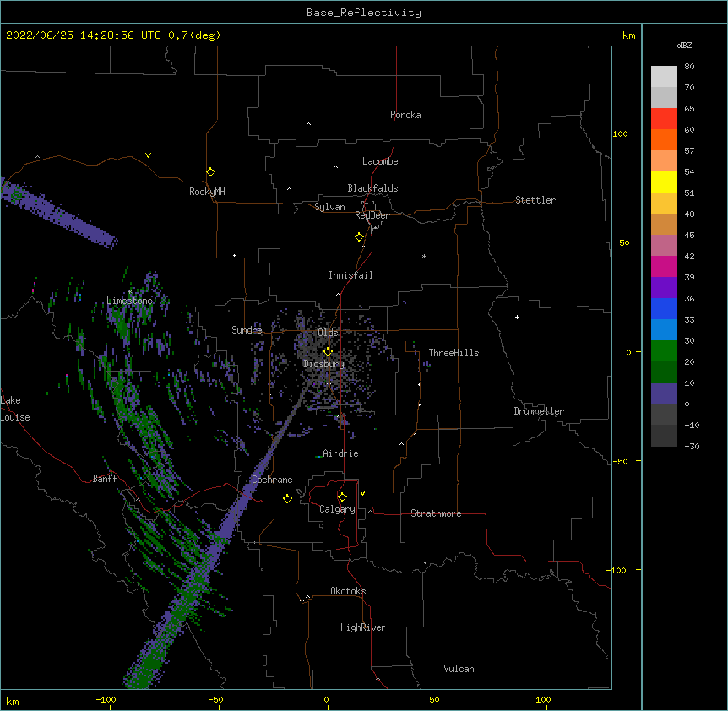Select the Banff label
The height and width of the screenshot is (711, 728).
105,479
